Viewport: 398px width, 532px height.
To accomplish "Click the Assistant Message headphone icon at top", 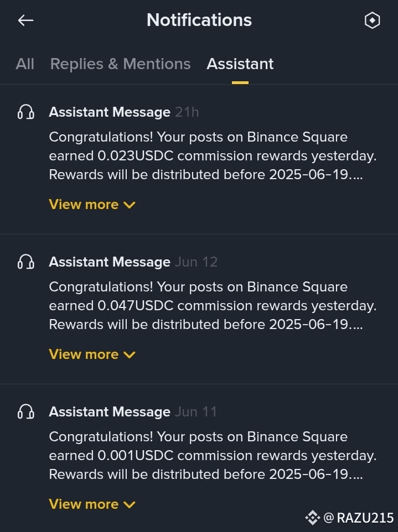I will point(25,112).
